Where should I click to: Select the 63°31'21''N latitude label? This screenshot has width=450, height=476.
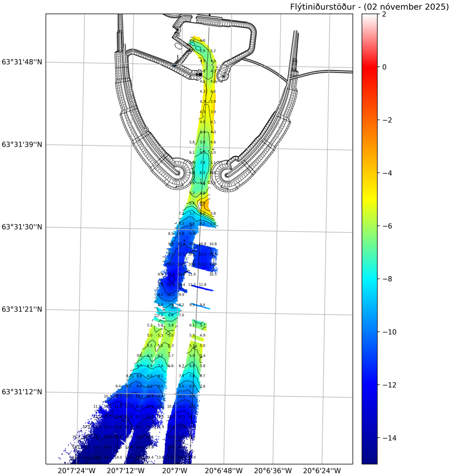click(x=22, y=310)
